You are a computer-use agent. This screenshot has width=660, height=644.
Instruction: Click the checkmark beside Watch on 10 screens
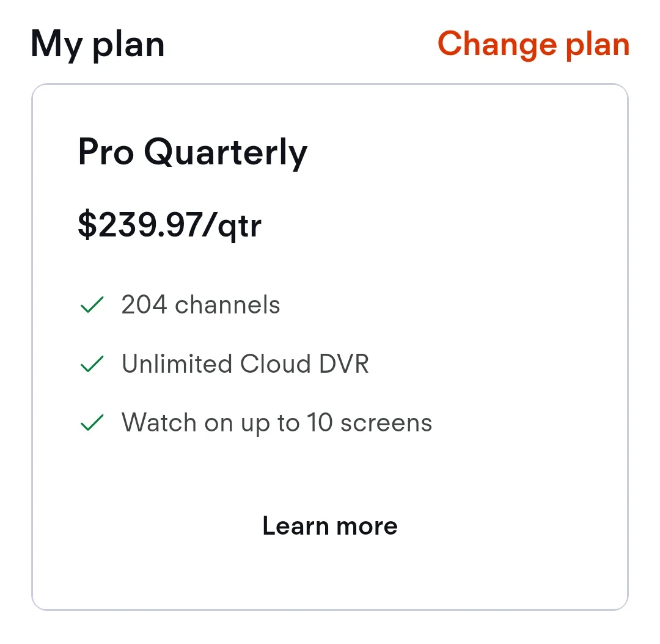click(x=92, y=423)
